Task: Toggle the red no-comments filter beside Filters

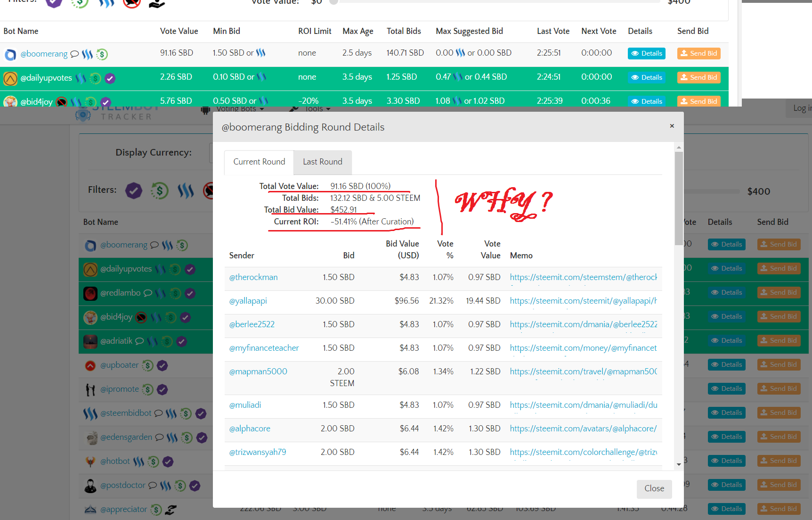Action: (208, 190)
